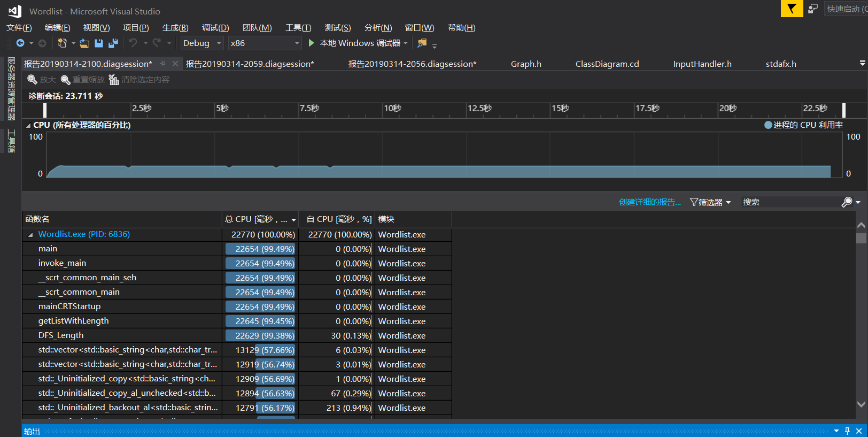Open the 服务器资源管理器 side panel tab
868x437 pixels.
(x=11, y=89)
